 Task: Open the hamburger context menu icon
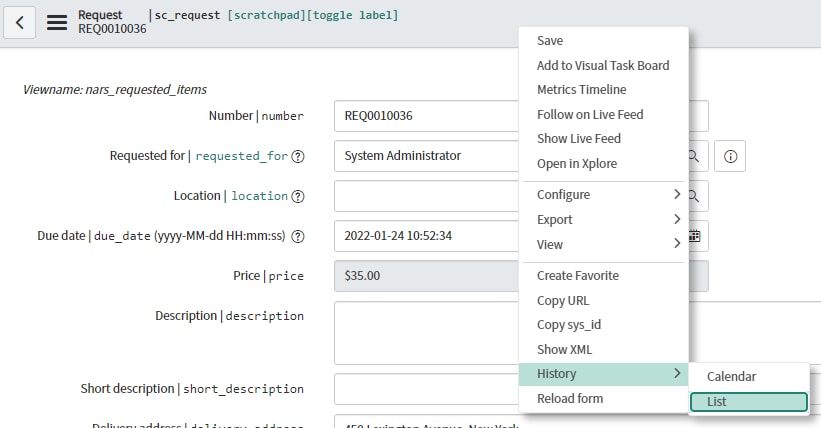coord(57,21)
